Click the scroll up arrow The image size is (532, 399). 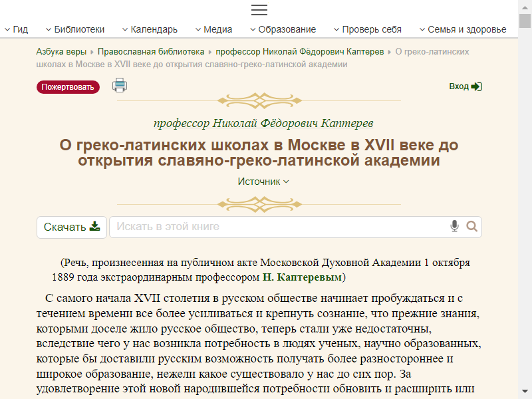click(x=525, y=7)
